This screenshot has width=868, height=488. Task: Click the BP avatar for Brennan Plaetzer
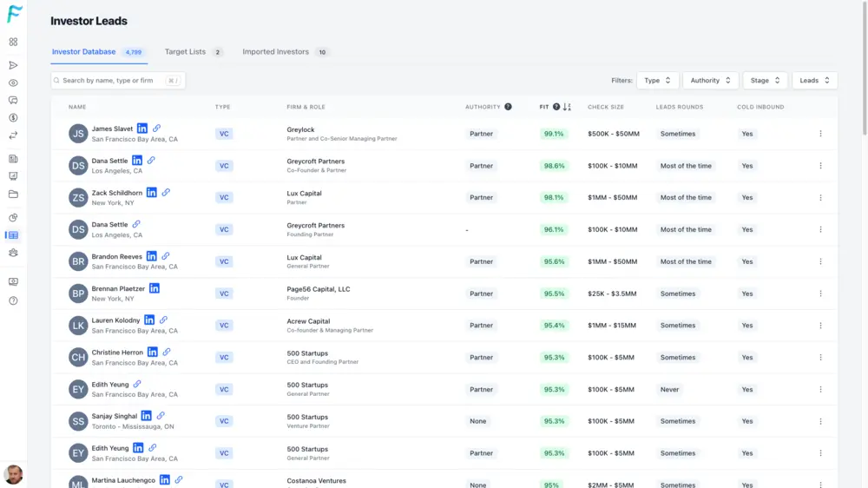[78, 293]
